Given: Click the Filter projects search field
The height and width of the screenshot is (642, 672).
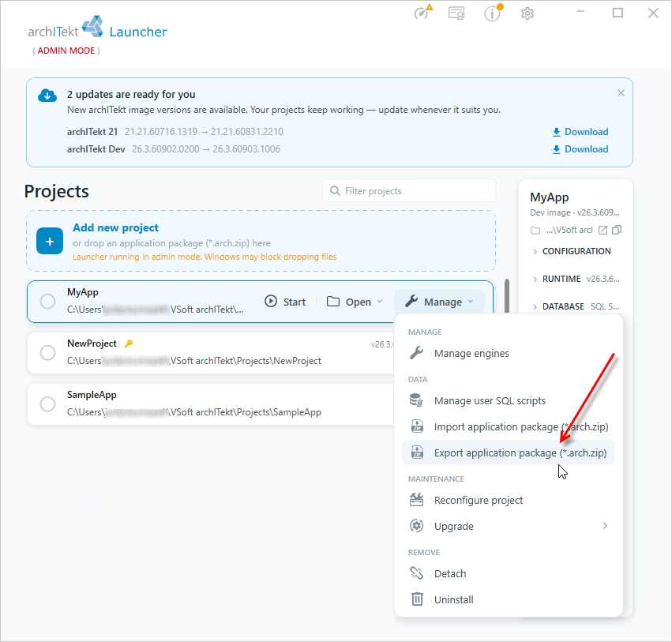Looking at the screenshot, I should click(409, 191).
